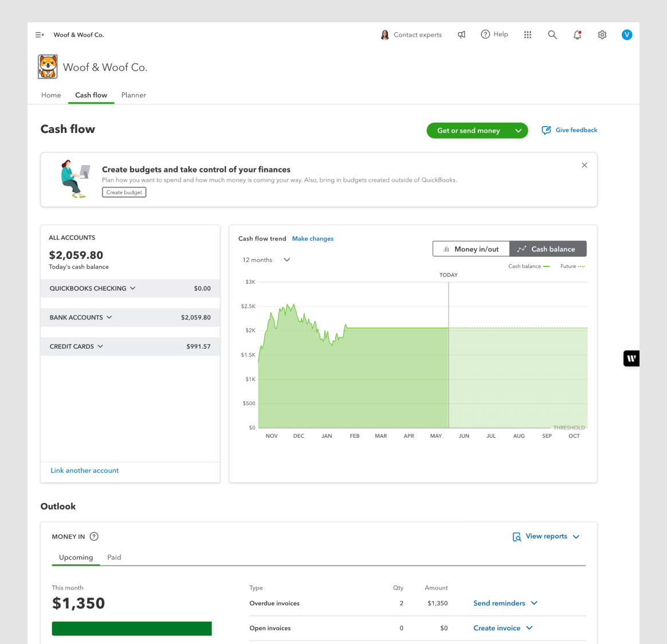Screen dimensions: 667x644
Task: Open the left navigation menu icon
Action: [39, 34]
